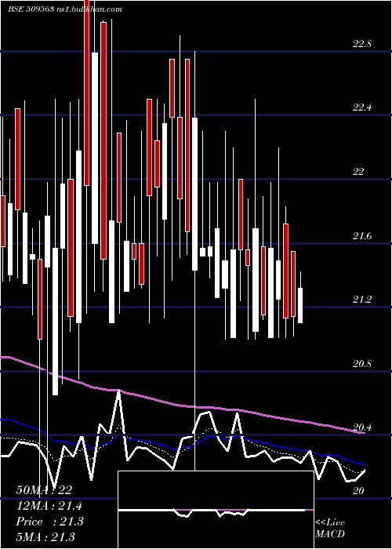Click the 5MA : 21.3 label
392x549 pixels.
click(45, 536)
